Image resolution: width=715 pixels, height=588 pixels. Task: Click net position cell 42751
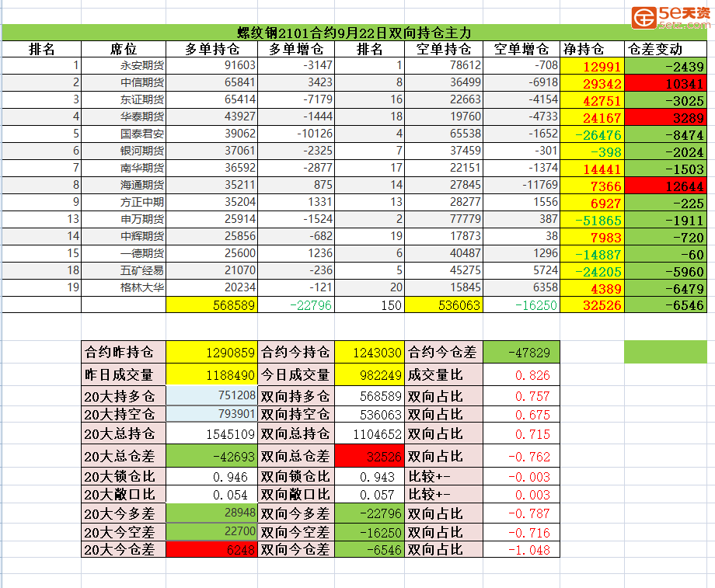point(592,101)
